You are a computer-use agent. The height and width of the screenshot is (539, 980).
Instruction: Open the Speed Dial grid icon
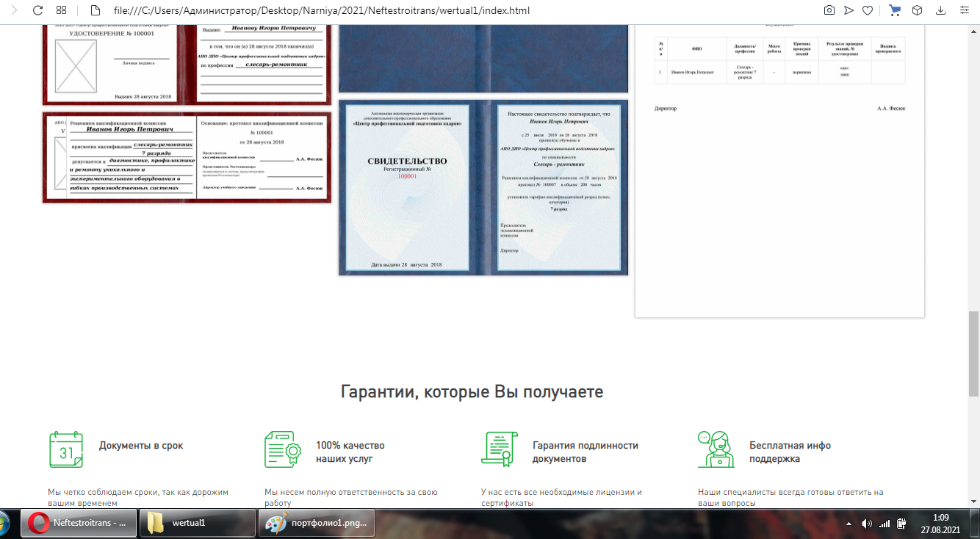pos(61,10)
